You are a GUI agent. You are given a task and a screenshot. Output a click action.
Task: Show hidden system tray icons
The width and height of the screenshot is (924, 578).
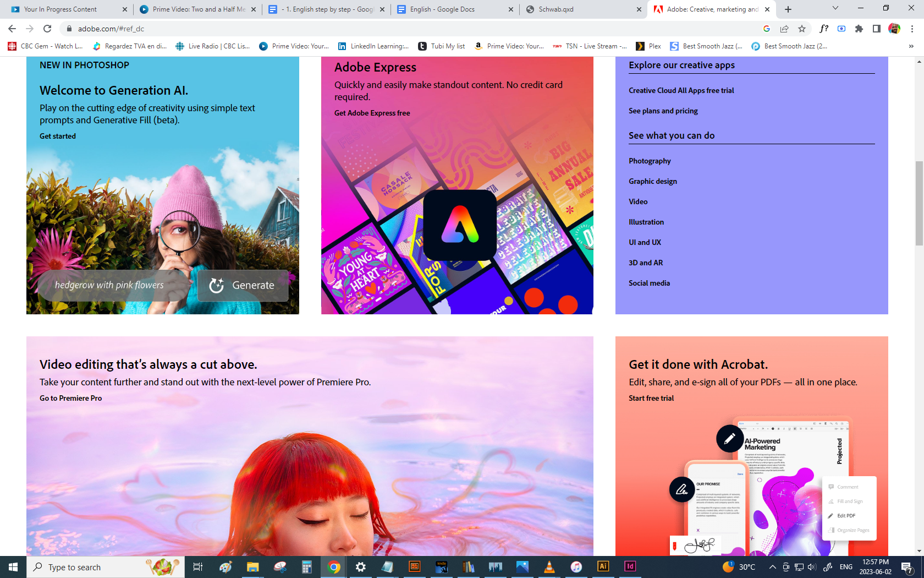coord(772,567)
